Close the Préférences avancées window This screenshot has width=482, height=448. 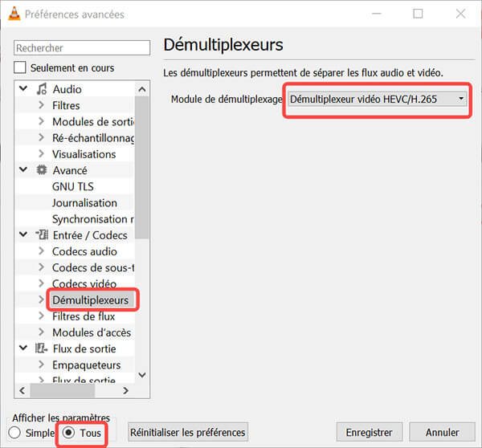460,14
